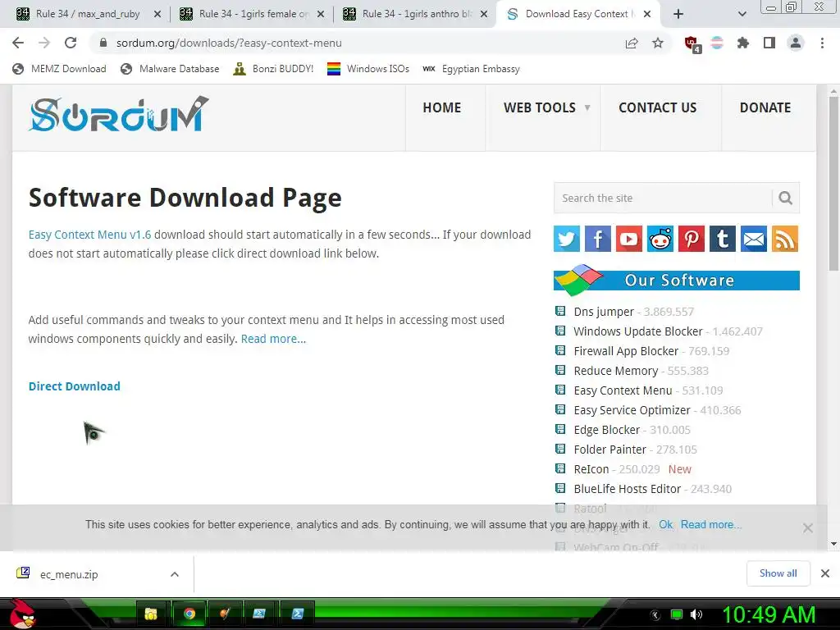Open the MEMZ Download bookmark

[59, 69]
